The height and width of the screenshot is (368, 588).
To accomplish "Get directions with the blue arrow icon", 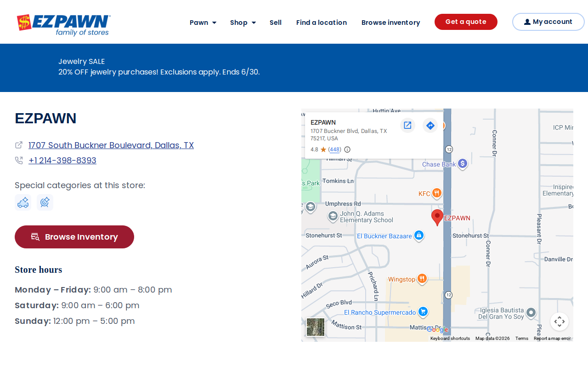I will coord(430,125).
